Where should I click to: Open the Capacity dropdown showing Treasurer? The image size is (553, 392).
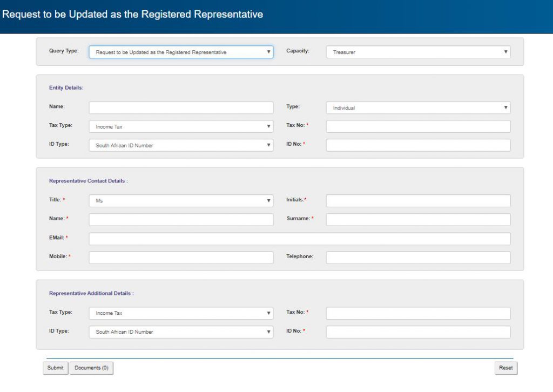pyautogui.click(x=419, y=52)
